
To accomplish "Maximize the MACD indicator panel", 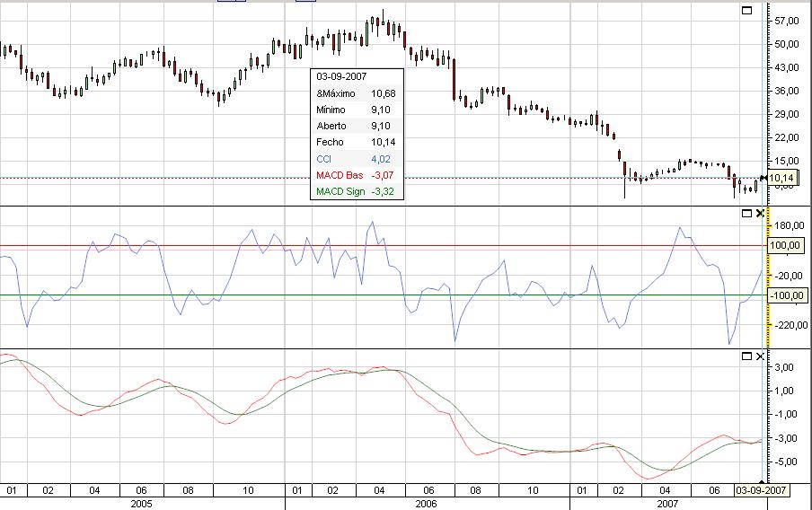I will pyautogui.click(x=745, y=356).
